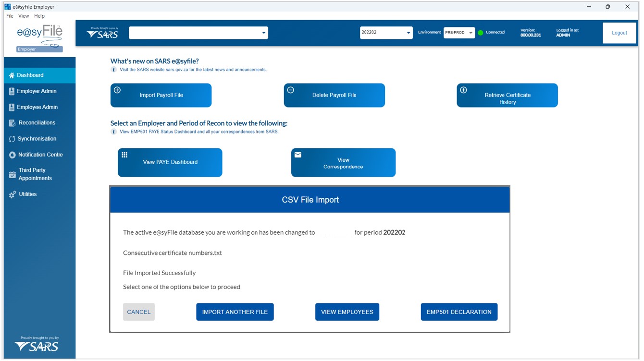
Task: Click the green Connected status indicator
Action: 481,33
